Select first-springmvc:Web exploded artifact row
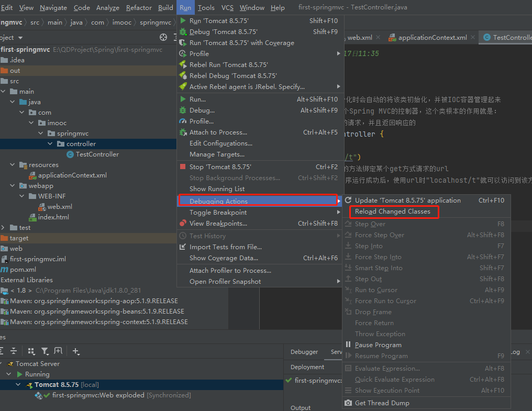 [121, 395]
